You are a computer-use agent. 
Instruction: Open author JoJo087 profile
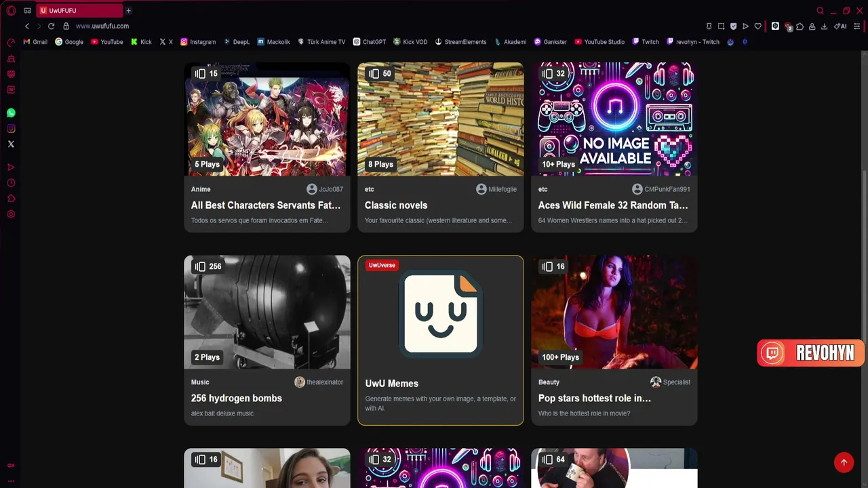pyautogui.click(x=325, y=189)
